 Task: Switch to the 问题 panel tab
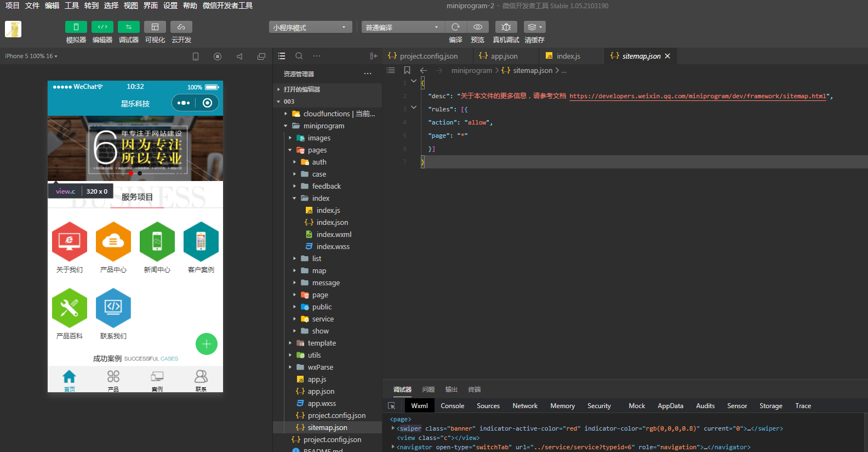tap(429, 389)
